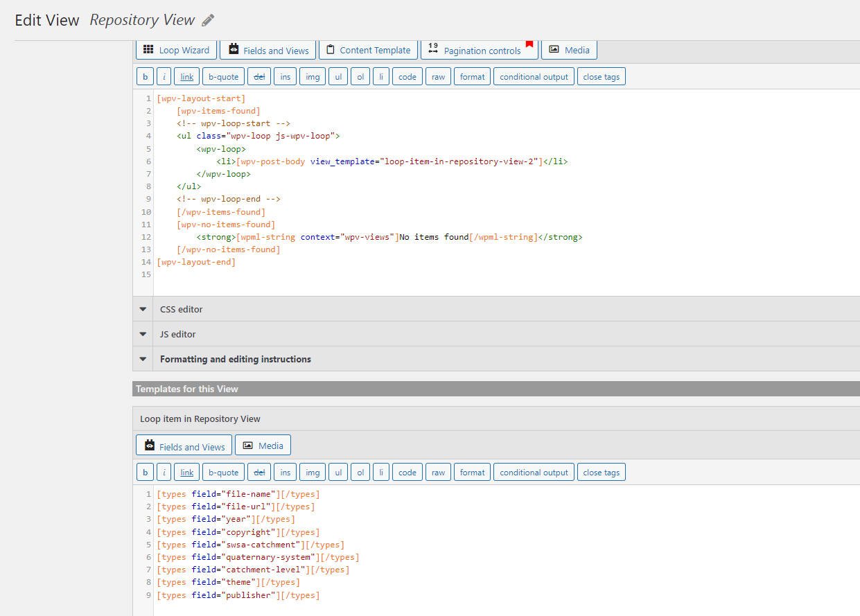Click the types field "copyright" line
The width and height of the screenshot is (860, 616).
[x=238, y=532]
